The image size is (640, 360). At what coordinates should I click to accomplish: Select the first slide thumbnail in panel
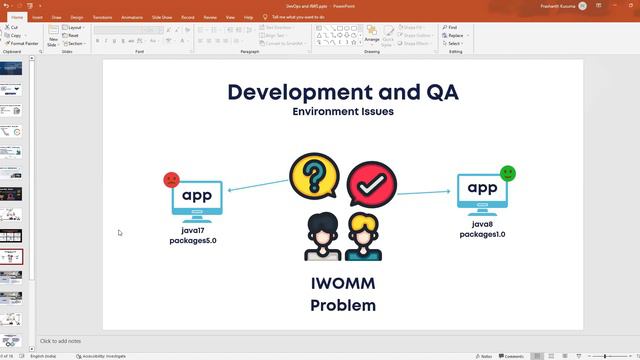coord(11,68)
